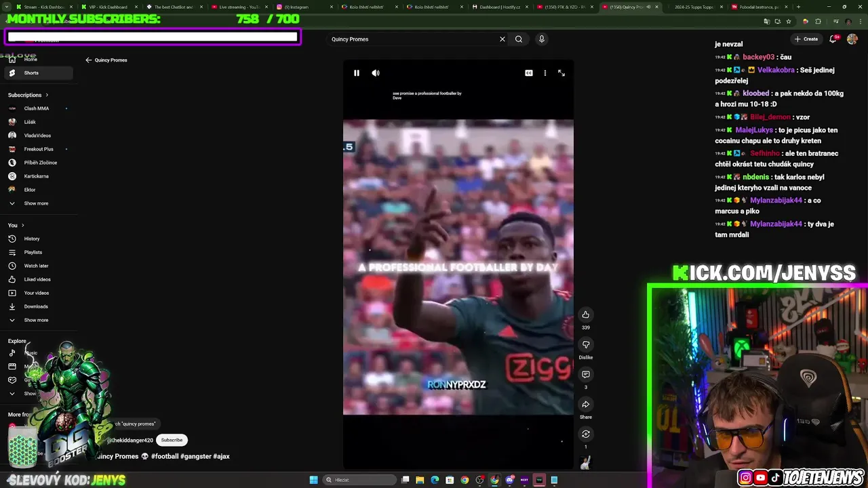Run search with the magnifier icon

coord(519,39)
